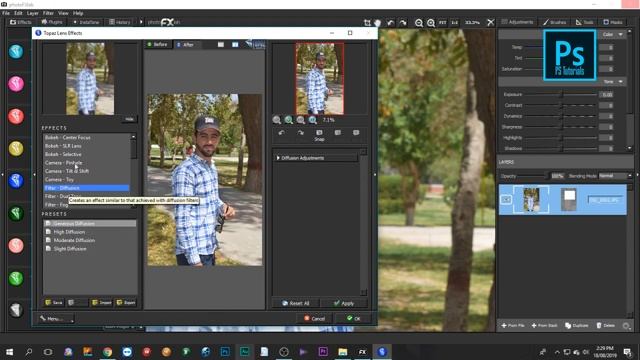The image size is (640, 360).
Task: Click the gray Topaz plugin icon in sidebar
Action: pyautogui.click(x=16, y=310)
